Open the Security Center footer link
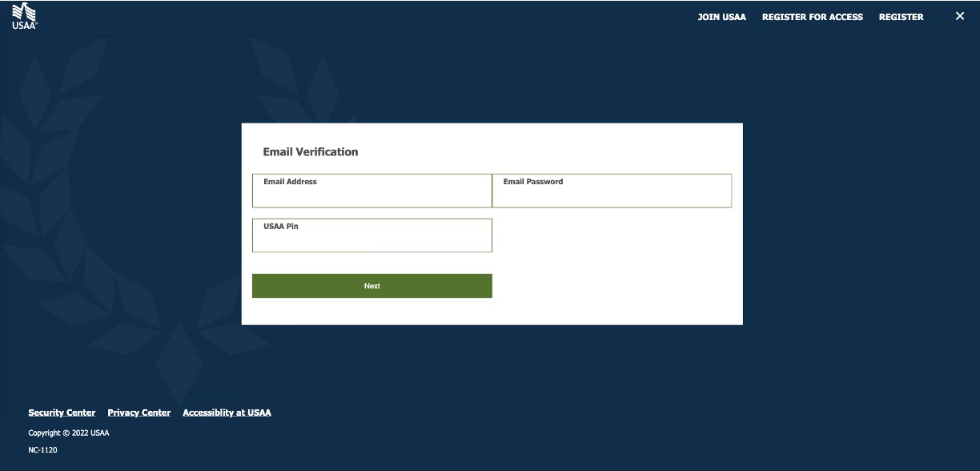This screenshot has height=471, width=980. (x=62, y=413)
